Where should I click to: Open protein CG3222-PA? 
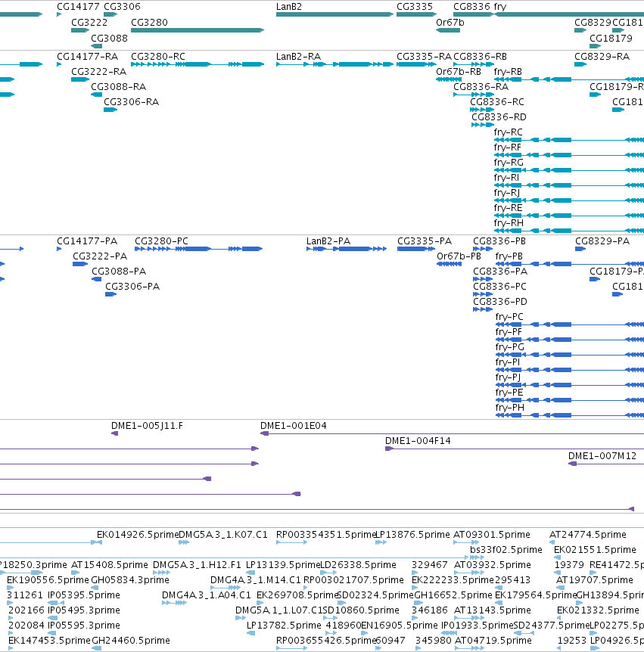click(x=100, y=256)
